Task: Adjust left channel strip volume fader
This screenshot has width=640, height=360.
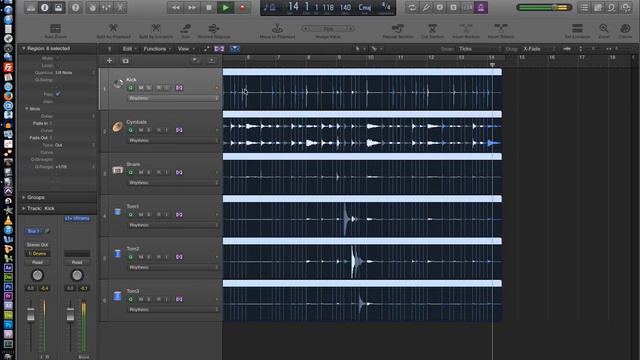Action: [31, 314]
